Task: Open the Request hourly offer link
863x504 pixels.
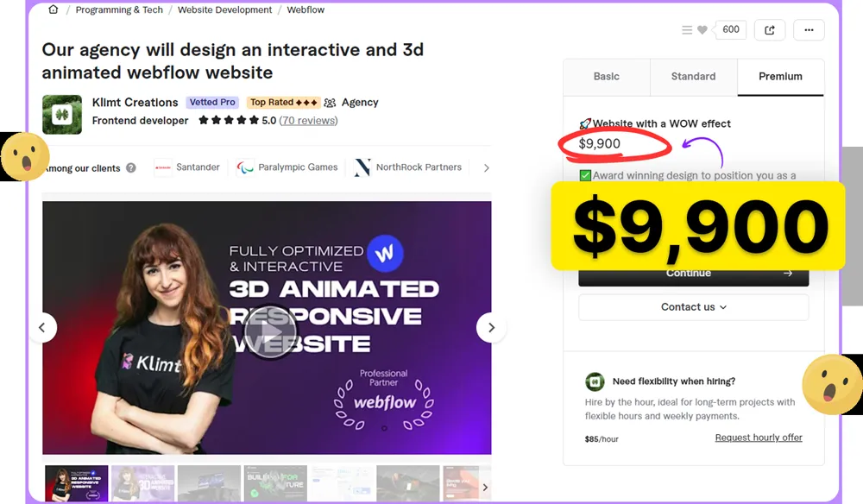Action: click(x=759, y=438)
